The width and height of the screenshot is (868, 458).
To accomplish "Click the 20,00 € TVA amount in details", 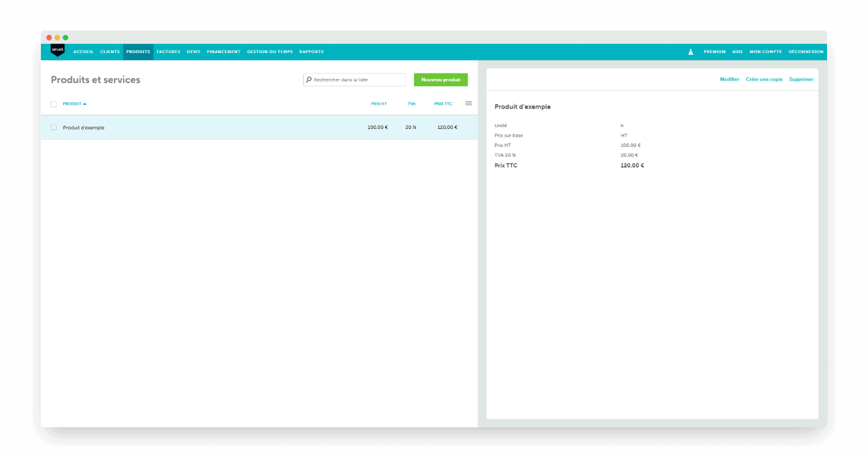I will pos(629,155).
